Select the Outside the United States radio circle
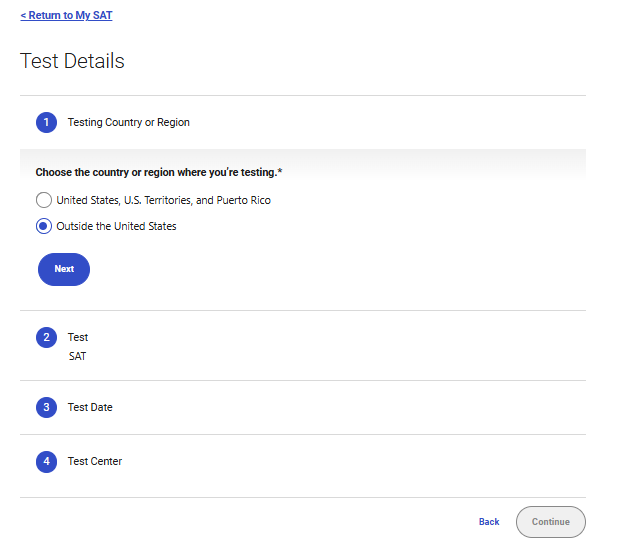Image resolution: width=640 pixels, height=554 pixels. [43, 226]
